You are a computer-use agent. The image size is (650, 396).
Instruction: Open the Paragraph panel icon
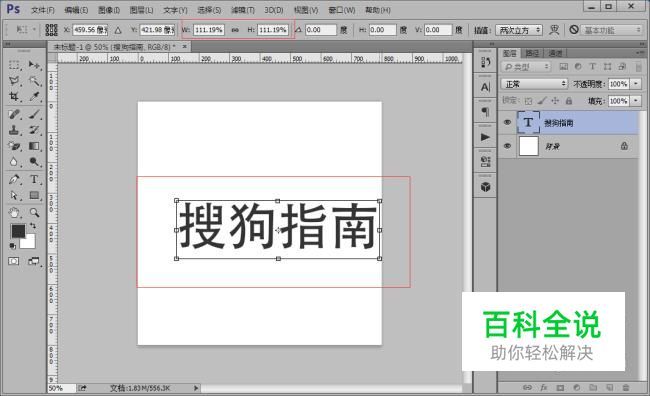pyautogui.click(x=485, y=112)
